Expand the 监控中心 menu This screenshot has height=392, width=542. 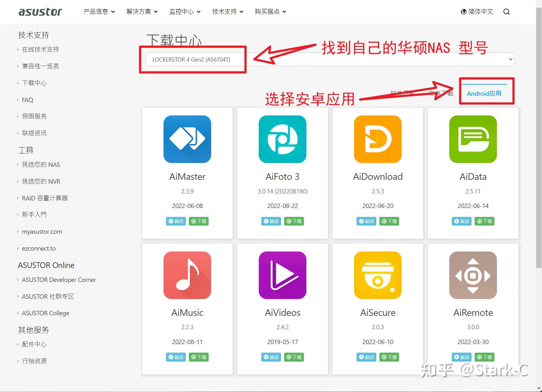click(185, 12)
